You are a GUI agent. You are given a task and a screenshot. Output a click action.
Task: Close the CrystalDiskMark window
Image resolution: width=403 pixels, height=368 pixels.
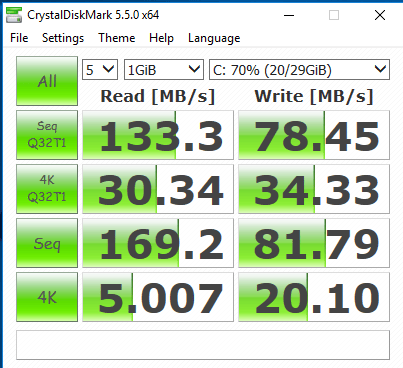point(380,15)
